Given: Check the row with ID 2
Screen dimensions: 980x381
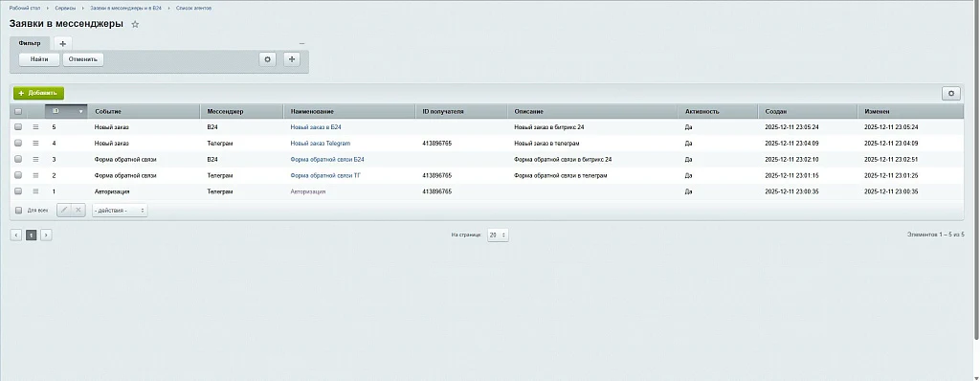Looking at the screenshot, I should pyautogui.click(x=18, y=175).
